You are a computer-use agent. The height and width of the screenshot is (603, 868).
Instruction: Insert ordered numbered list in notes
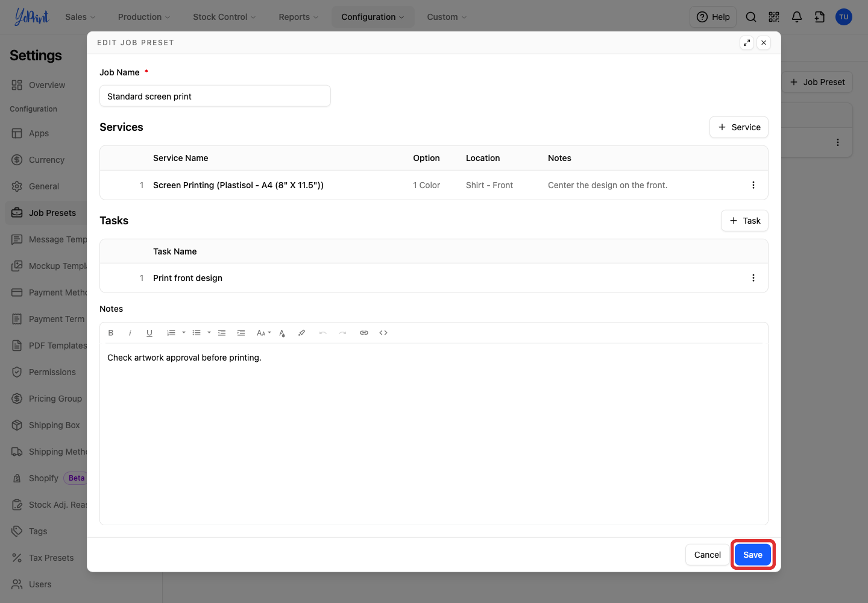coord(171,333)
